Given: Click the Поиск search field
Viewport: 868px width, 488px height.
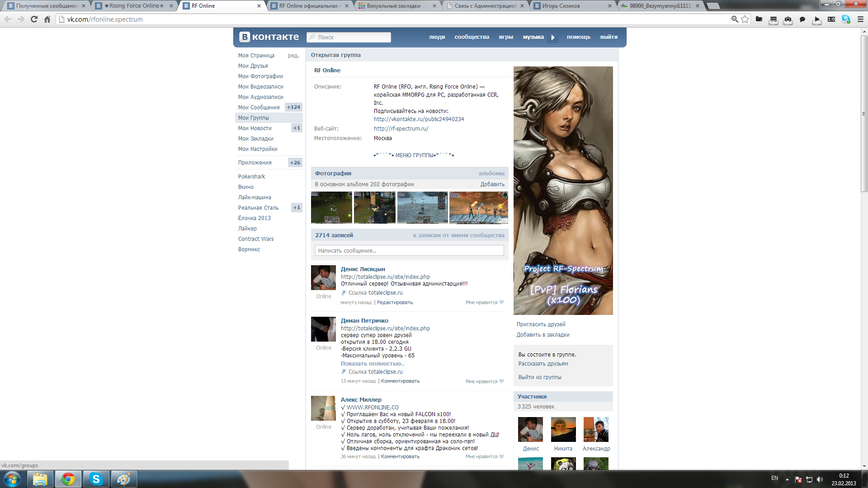Looking at the screenshot, I should [x=349, y=37].
